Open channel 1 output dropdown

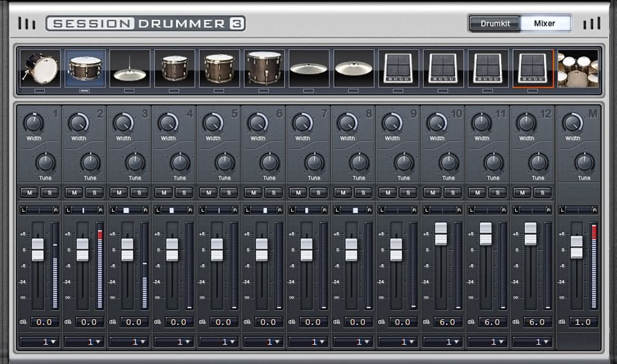(x=40, y=342)
